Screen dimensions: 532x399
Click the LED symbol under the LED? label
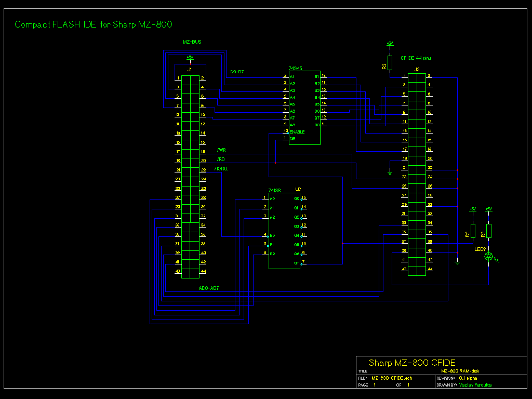[489, 257]
